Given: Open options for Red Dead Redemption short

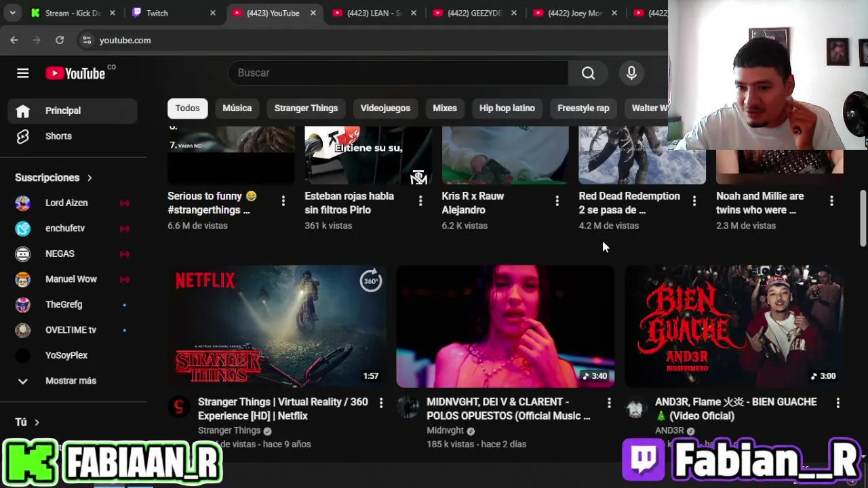Looking at the screenshot, I should click(694, 201).
